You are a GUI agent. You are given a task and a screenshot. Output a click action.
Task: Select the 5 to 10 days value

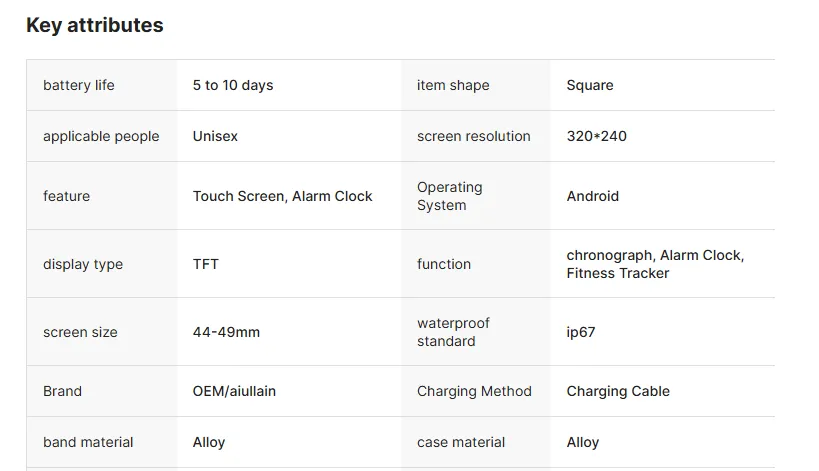[x=233, y=85]
